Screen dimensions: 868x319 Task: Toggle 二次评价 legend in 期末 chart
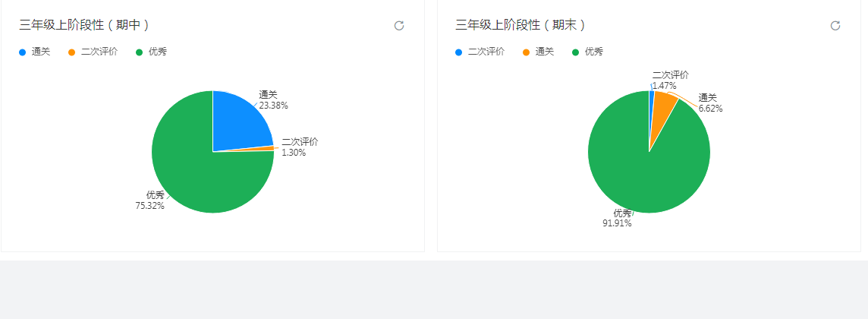coord(480,52)
